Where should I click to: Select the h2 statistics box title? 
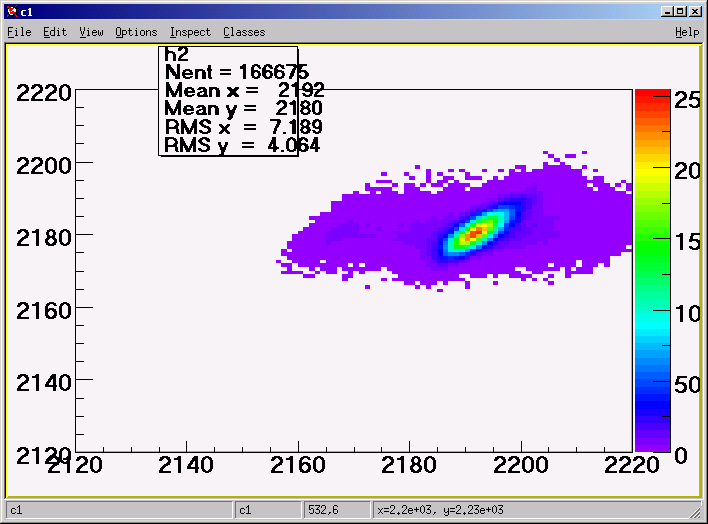176,55
